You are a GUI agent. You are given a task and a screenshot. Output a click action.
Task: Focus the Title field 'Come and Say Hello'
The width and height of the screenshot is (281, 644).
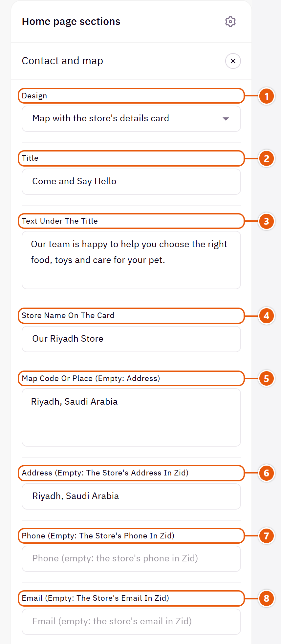tap(131, 182)
